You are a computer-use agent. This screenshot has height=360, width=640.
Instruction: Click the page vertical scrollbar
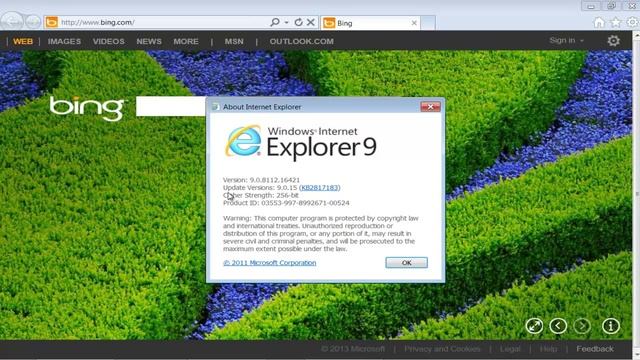coord(636,195)
